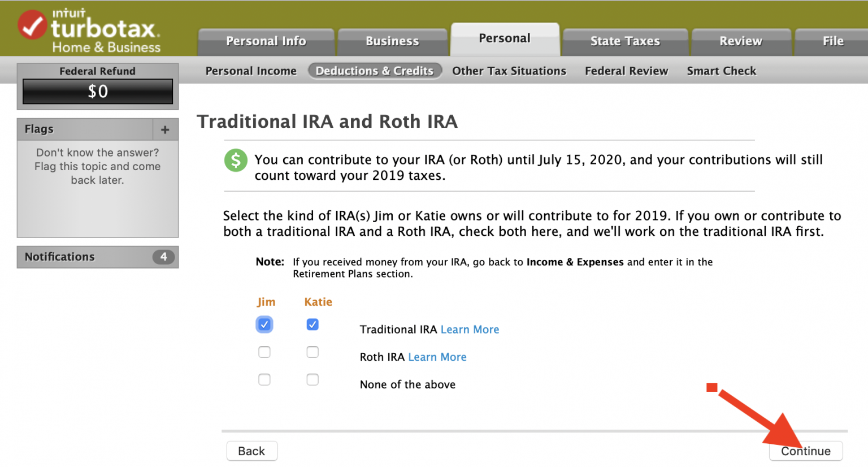868x467 pixels.
Task: Check Jim's Roth IRA checkbox
Action: pos(264,352)
